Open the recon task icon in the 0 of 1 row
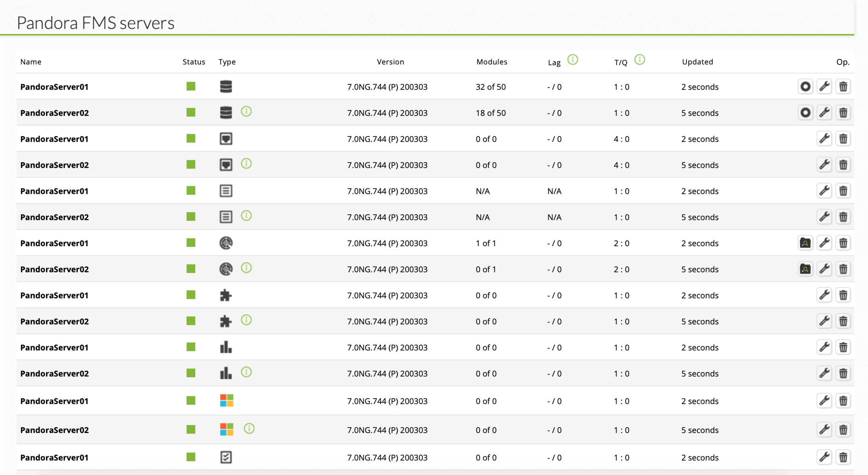Viewport: 868px width, 475px height. (x=805, y=269)
